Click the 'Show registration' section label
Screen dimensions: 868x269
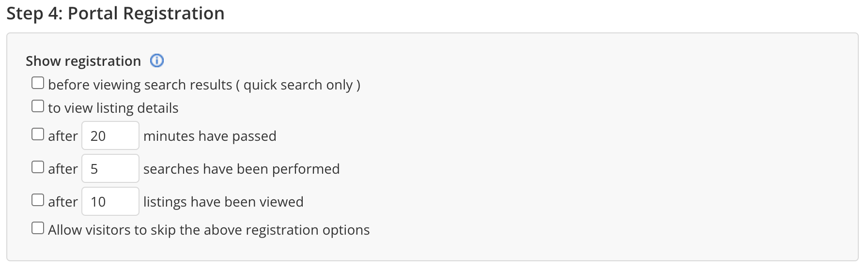tap(83, 61)
